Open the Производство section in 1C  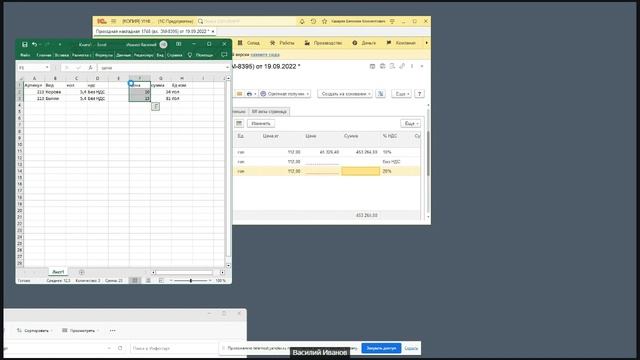(323, 43)
